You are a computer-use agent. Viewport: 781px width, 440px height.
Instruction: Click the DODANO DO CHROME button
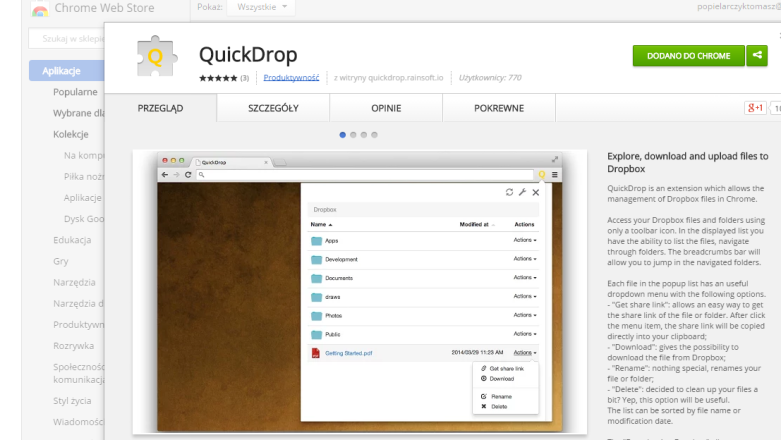[x=689, y=56]
